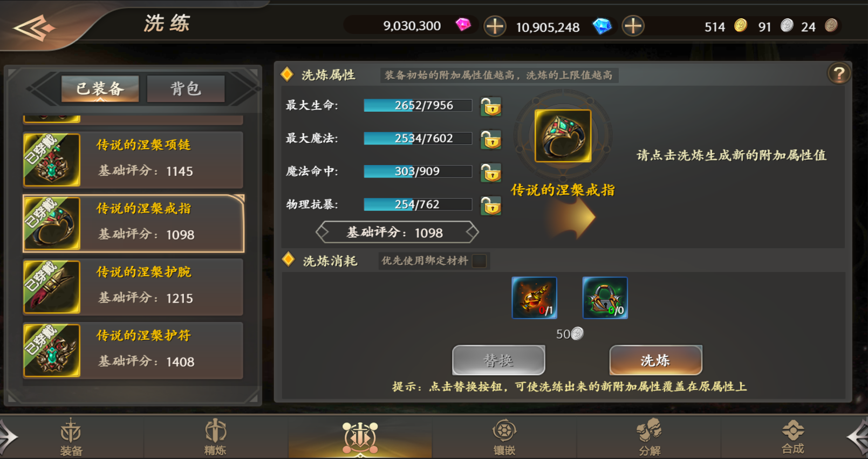Switch to the 已装备 tab
The height and width of the screenshot is (459, 868).
100,88
